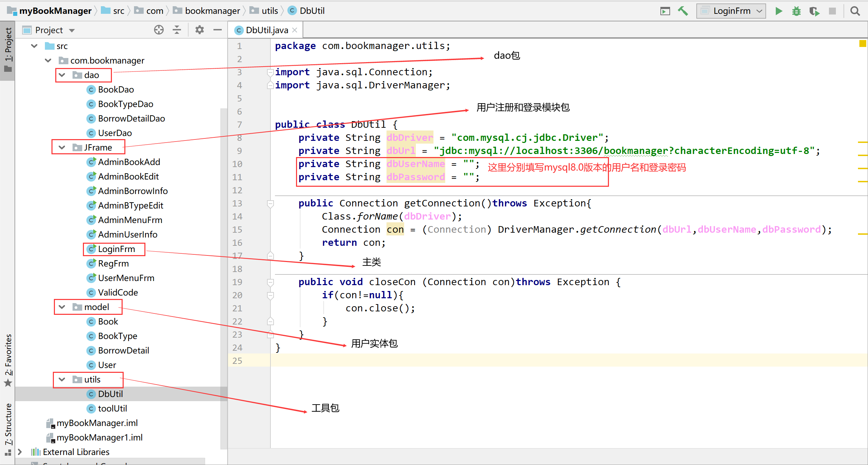Collapse the model package
868x465 pixels.
click(x=62, y=307)
